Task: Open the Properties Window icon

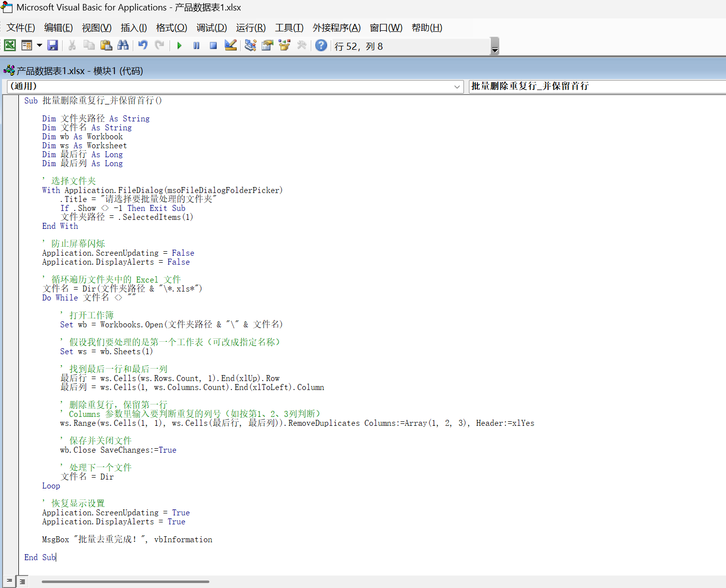Action: coord(268,46)
